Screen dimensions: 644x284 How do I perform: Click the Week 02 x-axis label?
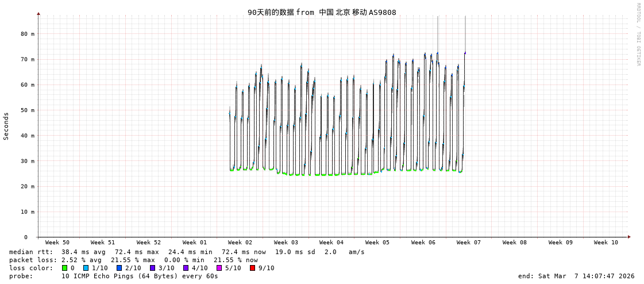[x=240, y=243]
